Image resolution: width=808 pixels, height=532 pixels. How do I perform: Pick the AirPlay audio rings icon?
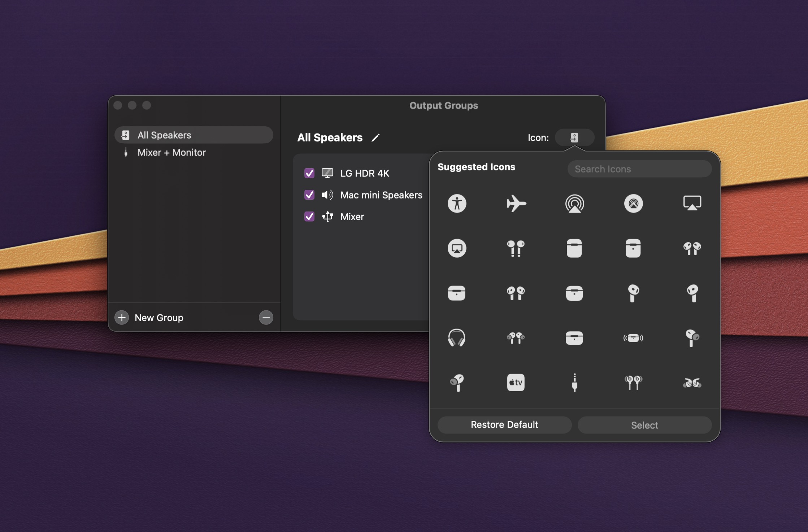pos(574,204)
